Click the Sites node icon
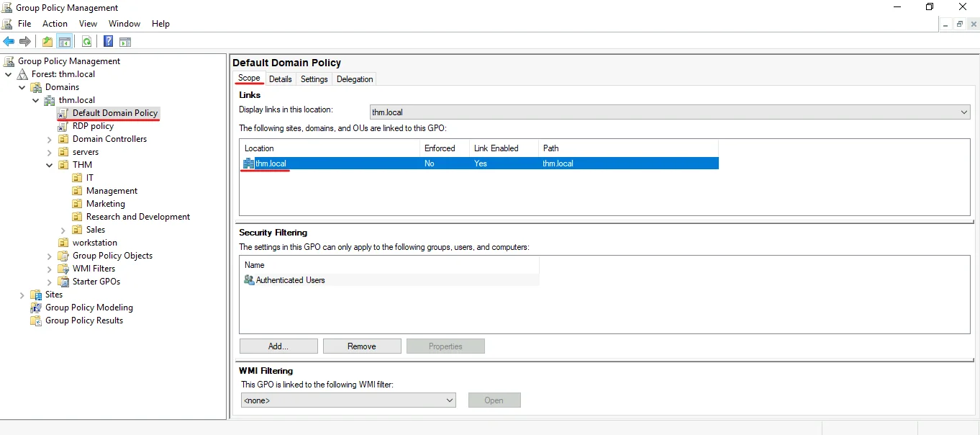 (36, 295)
